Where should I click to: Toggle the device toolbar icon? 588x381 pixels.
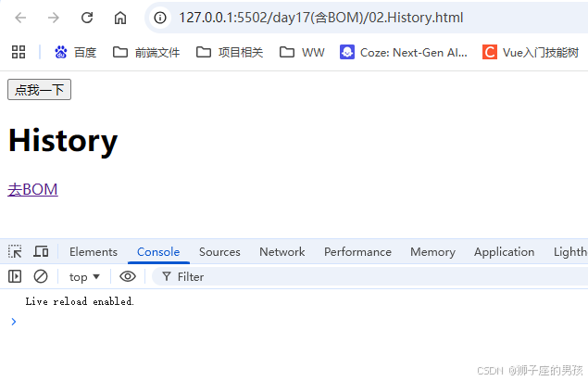[41, 251]
